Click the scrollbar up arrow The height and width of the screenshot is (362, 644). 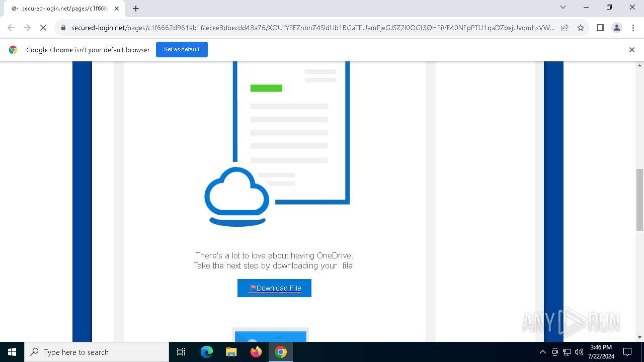click(x=639, y=65)
